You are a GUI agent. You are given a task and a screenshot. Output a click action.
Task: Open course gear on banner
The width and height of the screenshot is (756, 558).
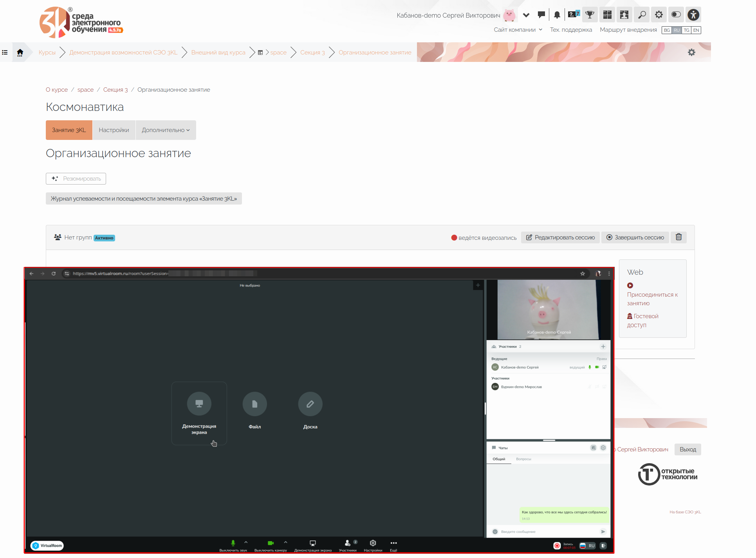691,52
